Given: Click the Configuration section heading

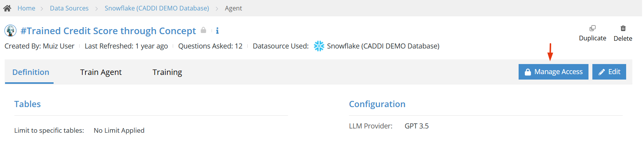Looking at the screenshot, I should (x=377, y=104).
